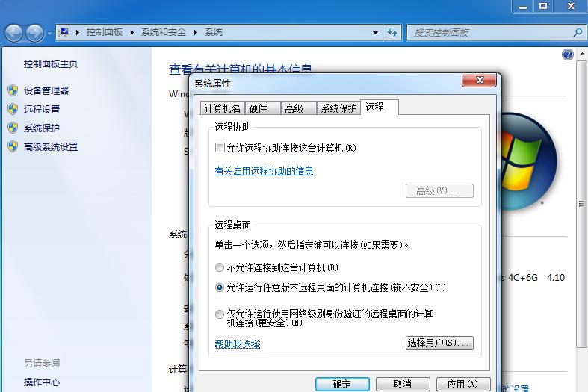Confirm with the 确定 button
The width and height of the screenshot is (588, 392).
pos(342,384)
